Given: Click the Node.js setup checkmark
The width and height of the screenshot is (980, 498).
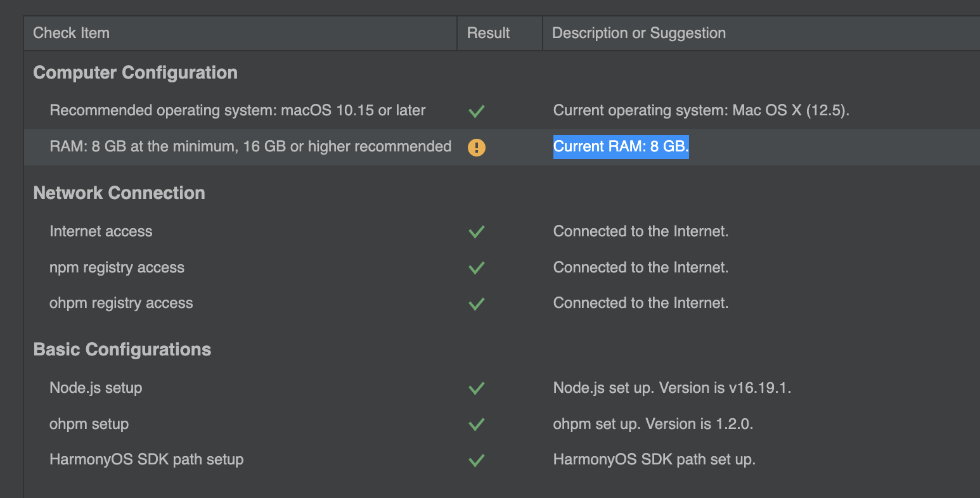Looking at the screenshot, I should pyautogui.click(x=476, y=388).
